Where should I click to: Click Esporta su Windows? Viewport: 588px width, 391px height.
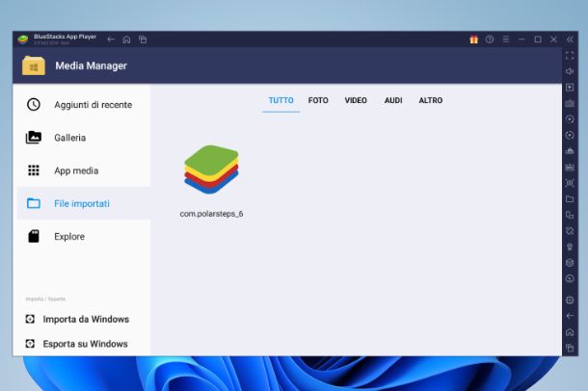(x=76, y=344)
